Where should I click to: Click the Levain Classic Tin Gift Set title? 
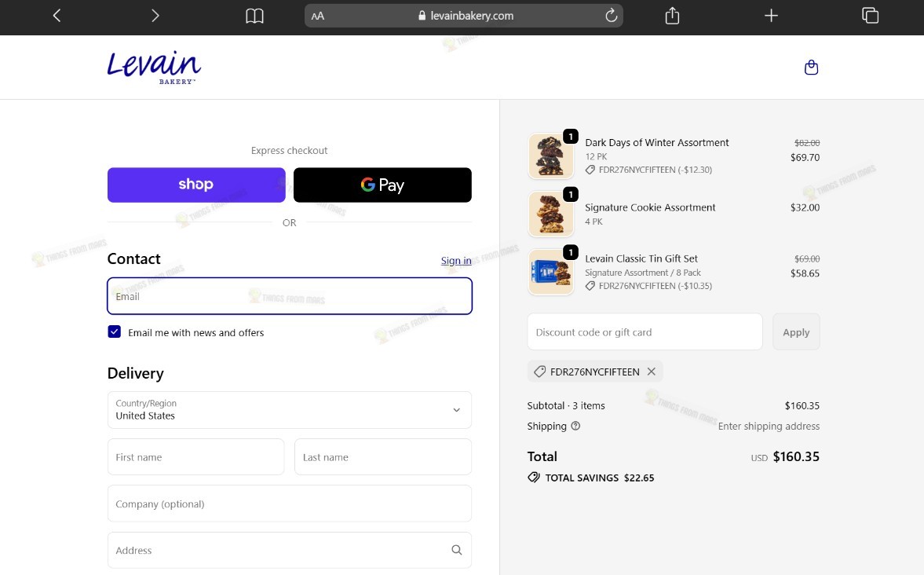(641, 259)
